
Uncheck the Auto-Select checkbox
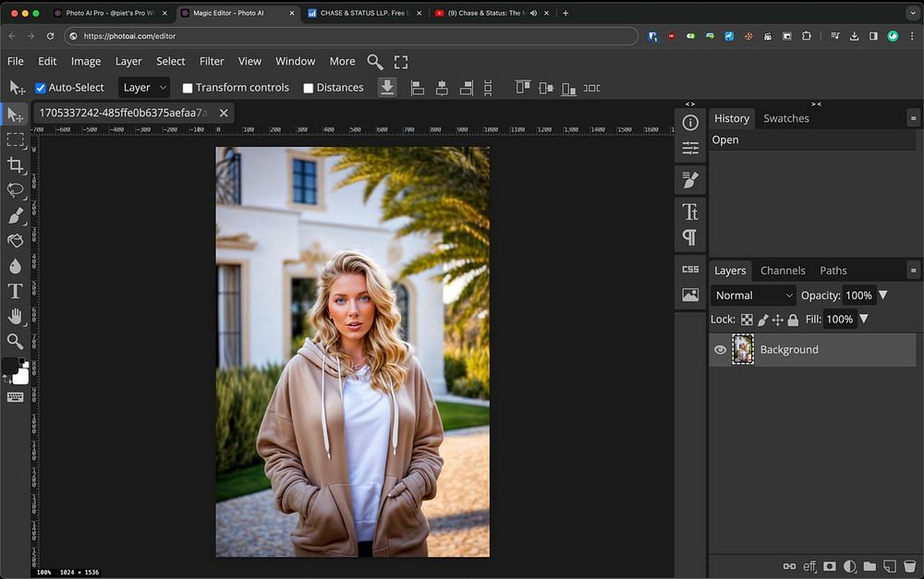(41, 88)
